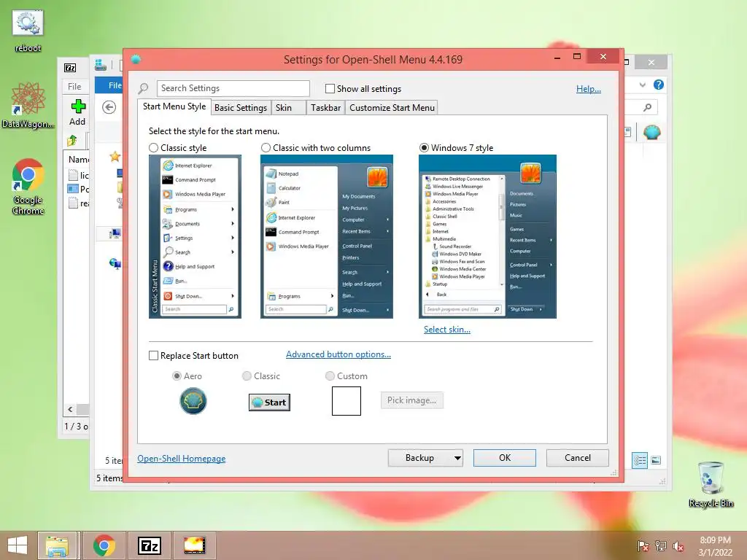This screenshot has width=747, height=560.
Task: Click the Action Center flag tray icon
Action: pos(643,546)
